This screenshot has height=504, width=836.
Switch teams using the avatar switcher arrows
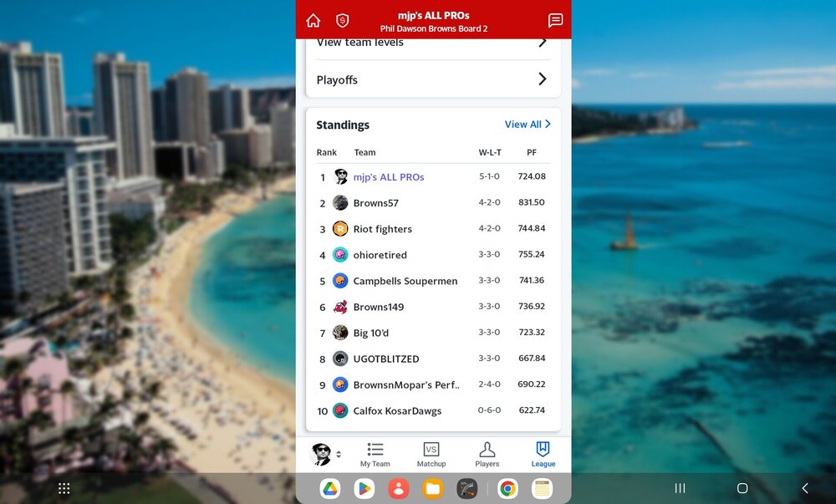point(339,455)
